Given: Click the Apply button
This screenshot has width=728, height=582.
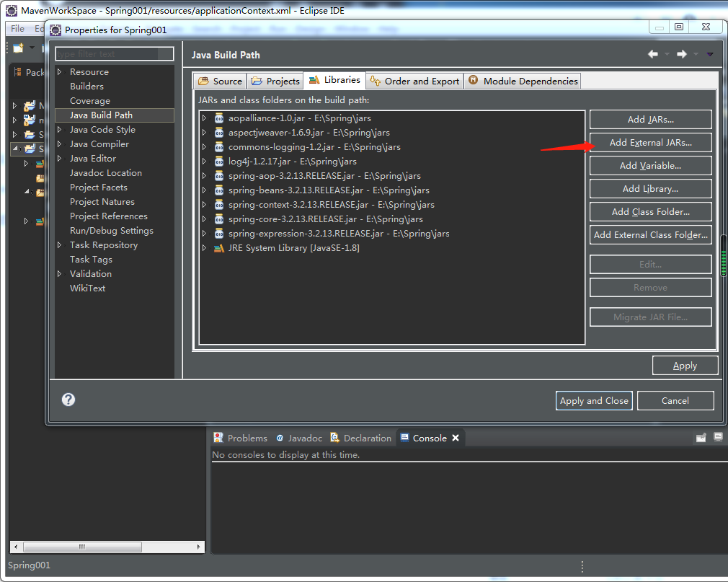Looking at the screenshot, I should click(685, 366).
